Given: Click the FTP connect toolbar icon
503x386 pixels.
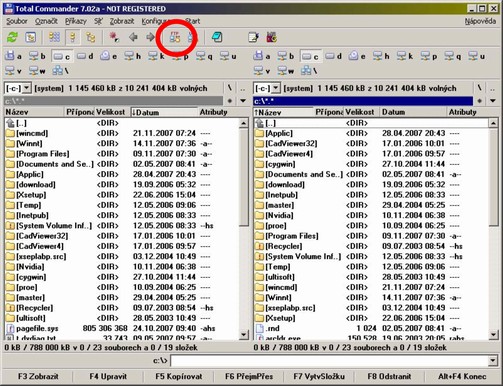Looking at the screenshot, I should coord(175,37).
